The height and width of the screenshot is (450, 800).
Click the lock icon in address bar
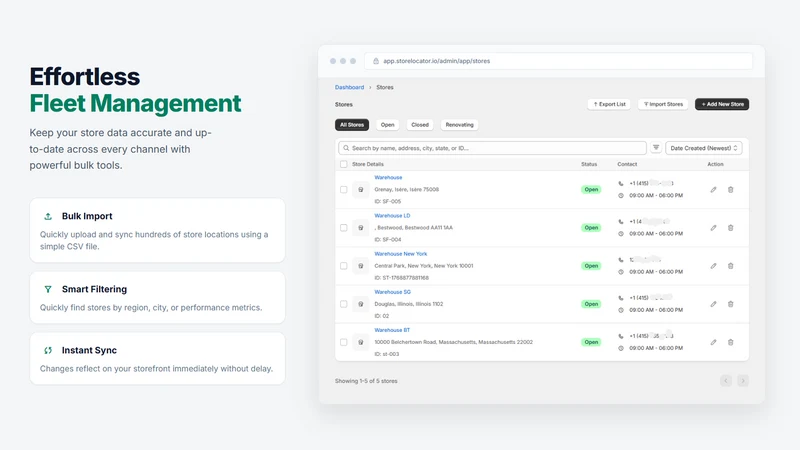click(x=376, y=61)
